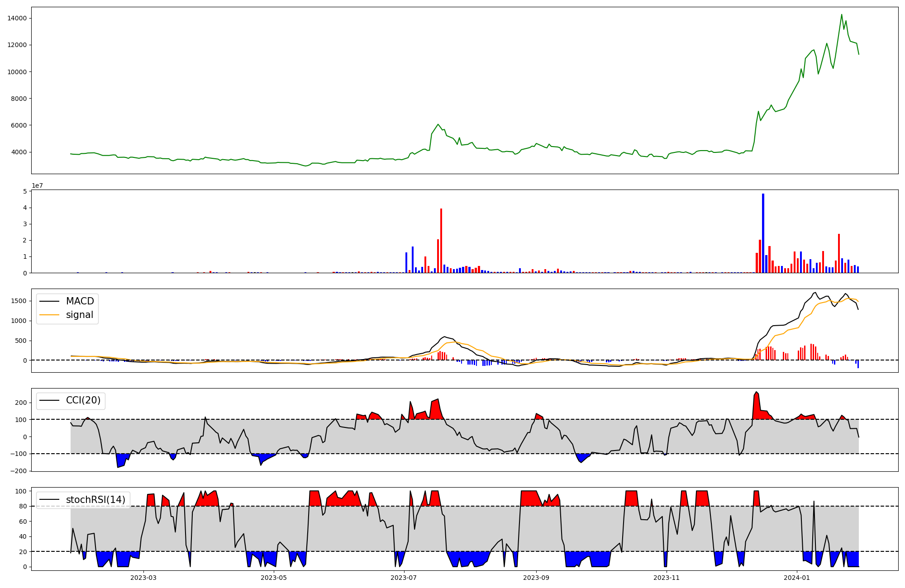
Task: Click the price chart's highest peak
Action: [x=842, y=15]
